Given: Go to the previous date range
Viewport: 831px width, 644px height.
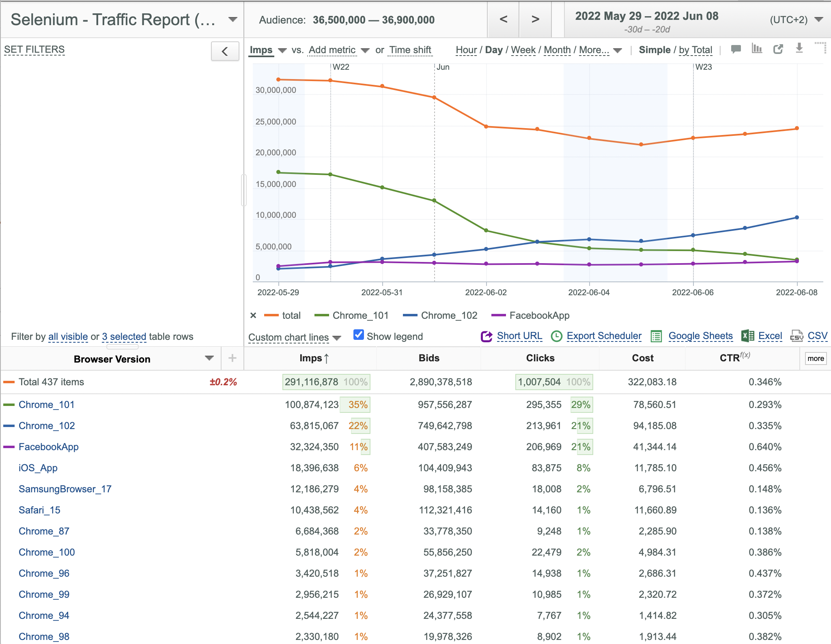Looking at the screenshot, I should pos(503,19).
